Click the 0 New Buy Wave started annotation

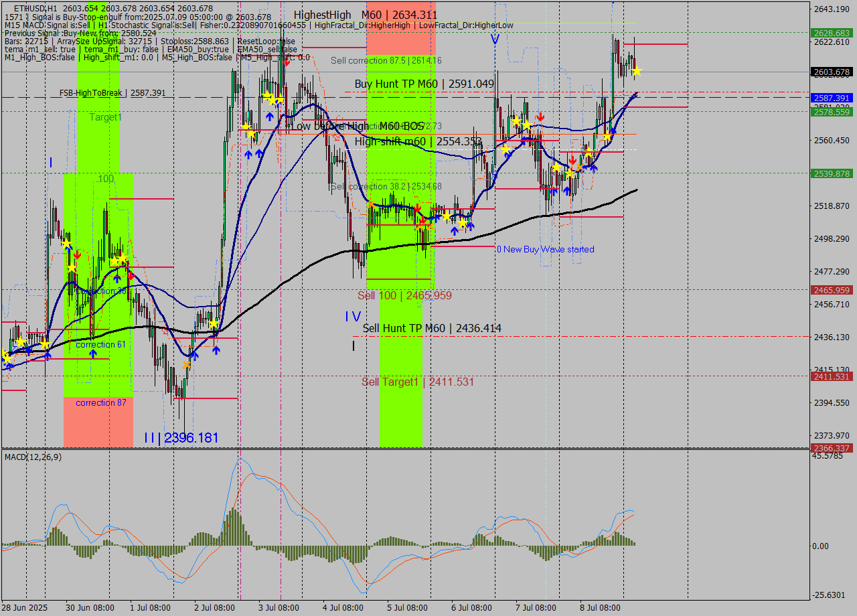click(544, 249)
